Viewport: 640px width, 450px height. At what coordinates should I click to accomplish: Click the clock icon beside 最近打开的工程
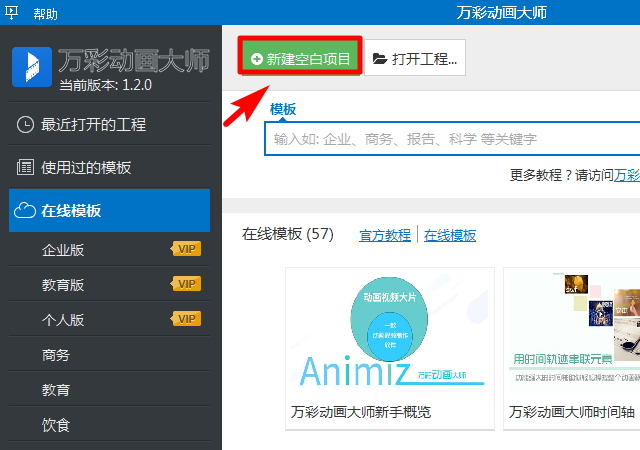(x=26, y=125)
